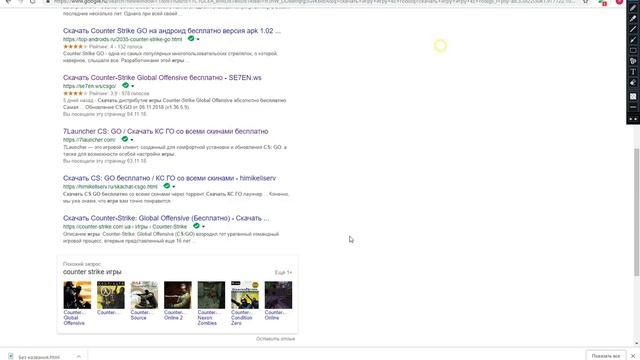This screenshot has height=360, width=640.
Task: Select the pencil drawing tool
Action: pos(633,8)
